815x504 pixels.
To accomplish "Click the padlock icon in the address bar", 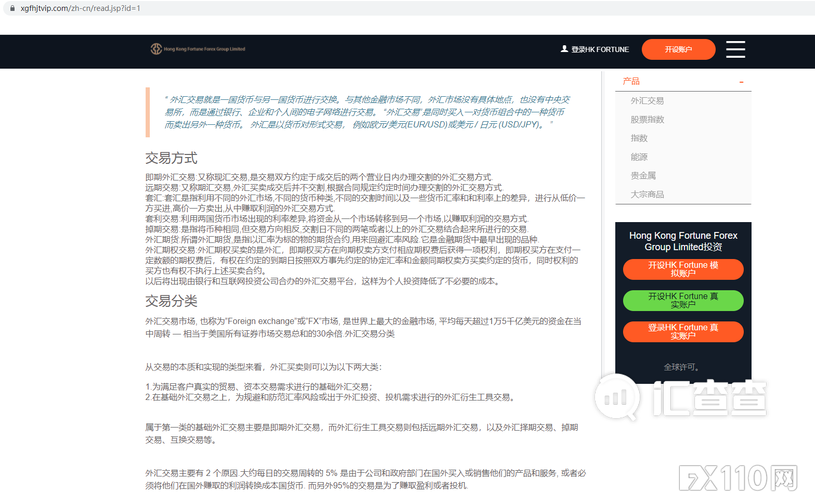I will [11, 8].
